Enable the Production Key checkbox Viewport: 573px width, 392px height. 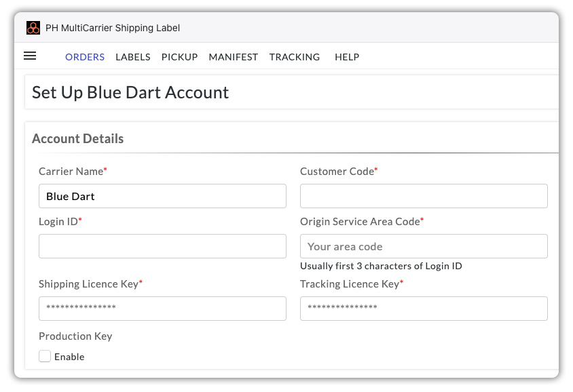[x=45, y=356]
